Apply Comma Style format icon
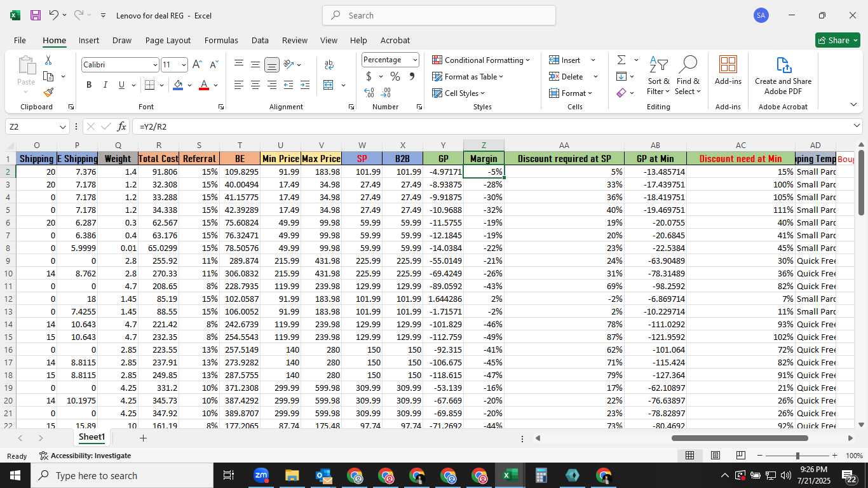The image size is (868, 488). point(412,76)
